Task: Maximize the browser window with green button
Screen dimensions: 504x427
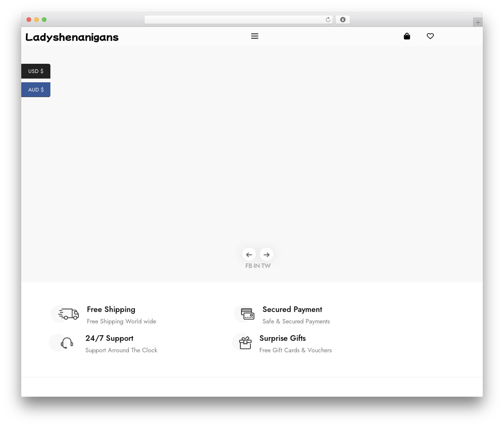Action: 44,20
